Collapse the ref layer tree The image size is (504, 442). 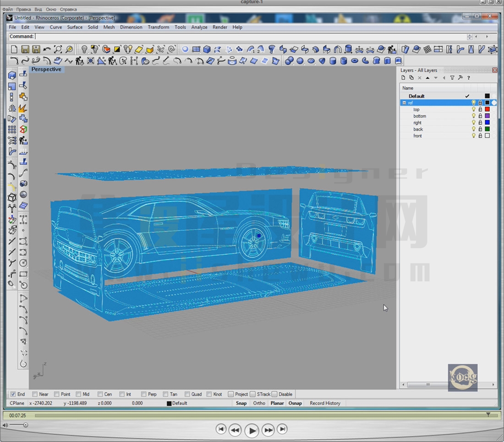[404, 103]
